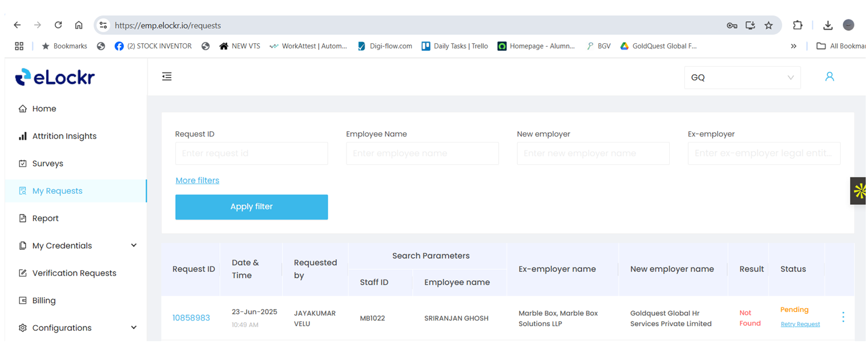Expand My Credentials submenu

[x=134, y=245]
